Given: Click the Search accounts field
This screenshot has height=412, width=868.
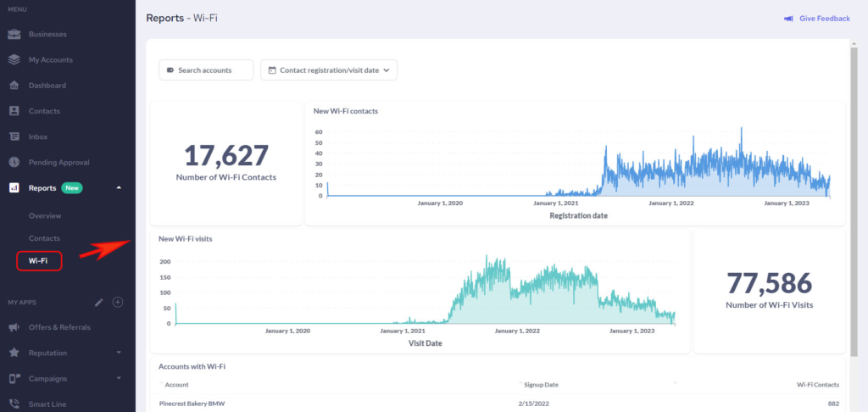Looking at the screenshot, I should coord(206,70).
